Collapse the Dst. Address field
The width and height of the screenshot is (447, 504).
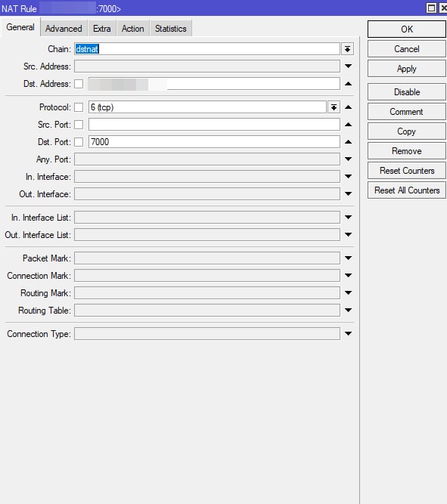tap(348, 84)
